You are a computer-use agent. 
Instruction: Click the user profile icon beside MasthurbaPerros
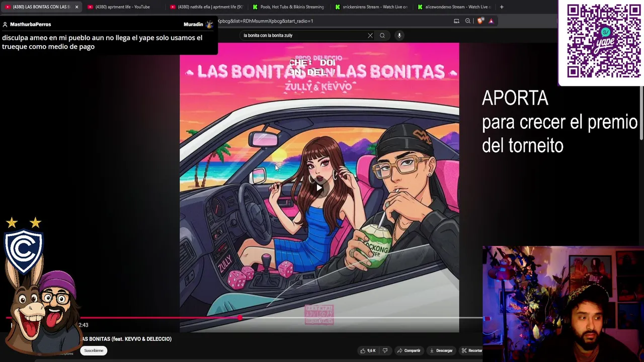click(5, 24)
